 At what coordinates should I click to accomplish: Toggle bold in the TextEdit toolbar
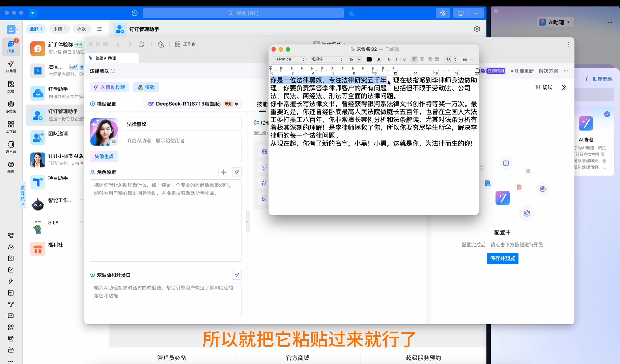pyautogui.click(x=389, y=59)
